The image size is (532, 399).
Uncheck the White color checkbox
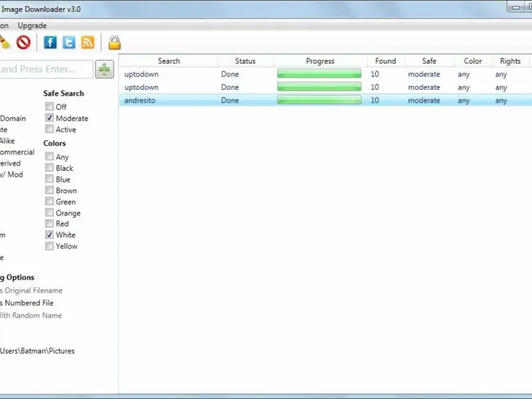coord(49,235)
